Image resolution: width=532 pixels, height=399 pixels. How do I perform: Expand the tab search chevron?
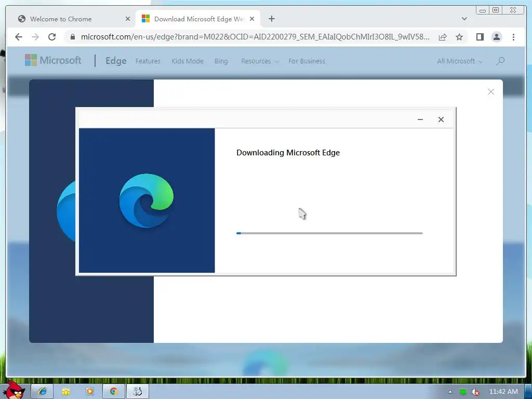tap(464, 19)
